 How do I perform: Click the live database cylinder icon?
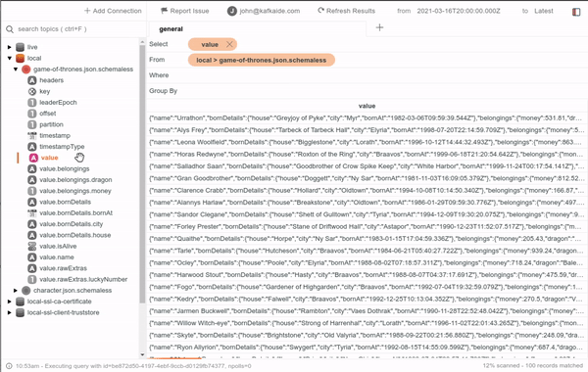coord(21,47)
